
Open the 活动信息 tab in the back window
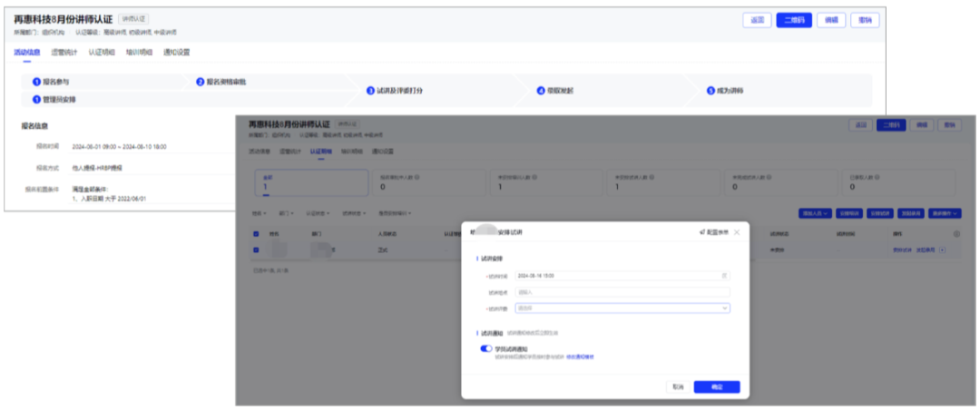[27, 53]
